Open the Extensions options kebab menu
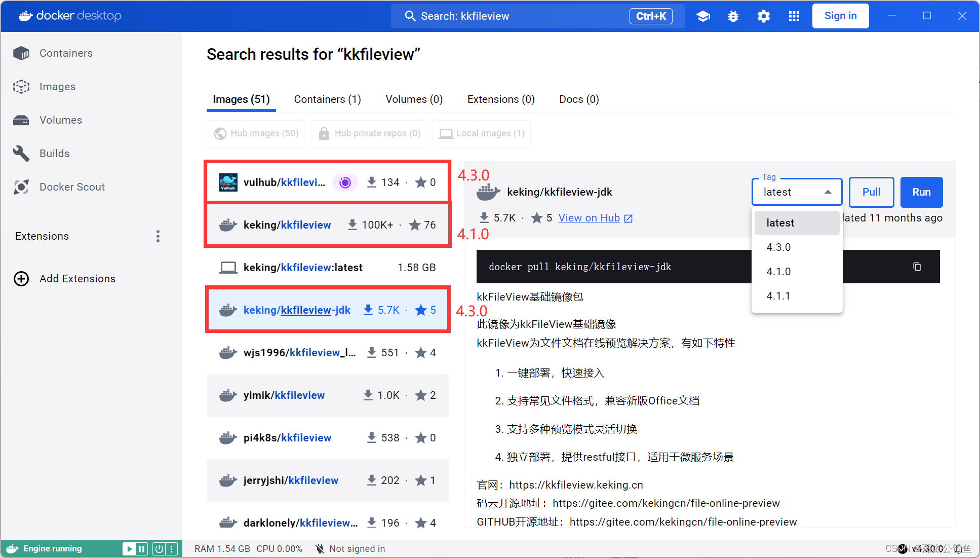Image resolution: width=980 pixels, height=558 pixels. coord(158,236)
